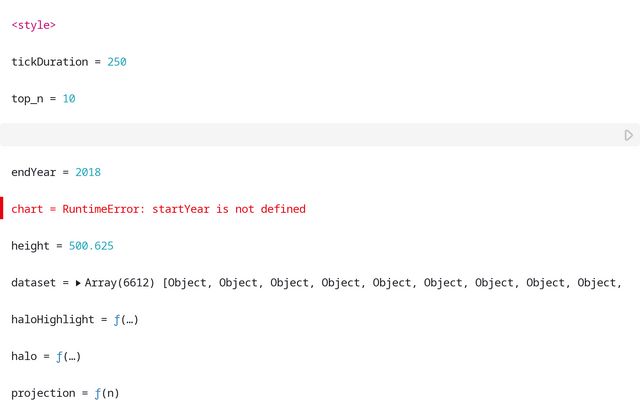640x400 pixels.
Task: Inspect the projection ƒ(n) function
Action: click(x=106, y=394)
